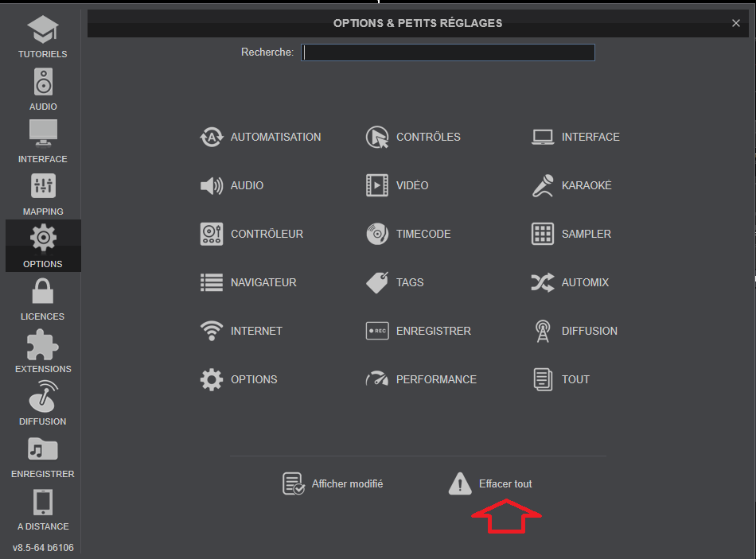Click the Enregistrer REC category icon
This screenshot has width=756, height=559.
[377, 331]
